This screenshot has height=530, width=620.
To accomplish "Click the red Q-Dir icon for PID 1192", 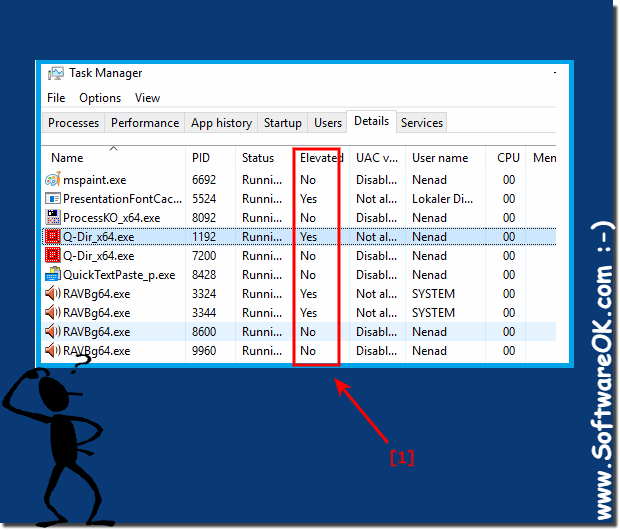I will coord(53,237).
